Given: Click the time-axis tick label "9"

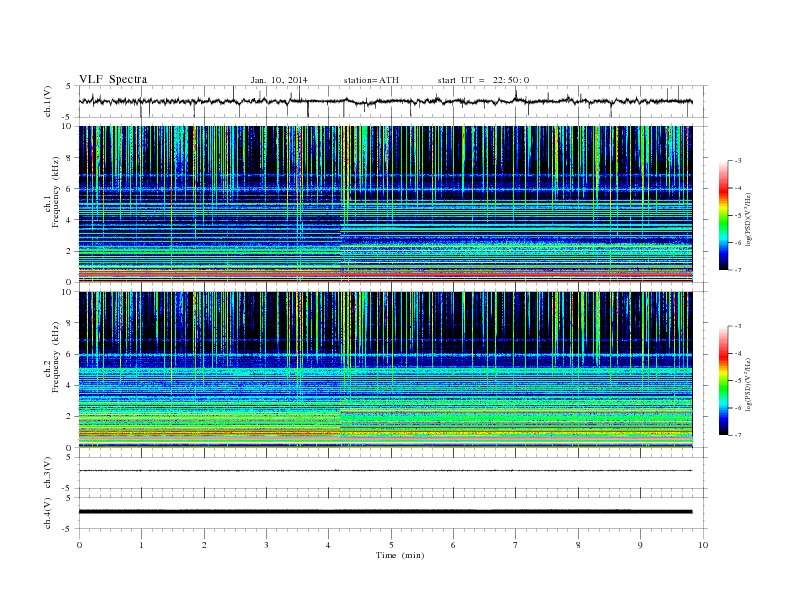Looking at the screenshot, I should click(640, 545).
